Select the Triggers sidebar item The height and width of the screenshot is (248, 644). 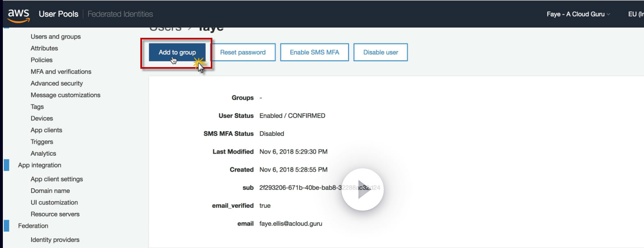(x=42, y=142)
